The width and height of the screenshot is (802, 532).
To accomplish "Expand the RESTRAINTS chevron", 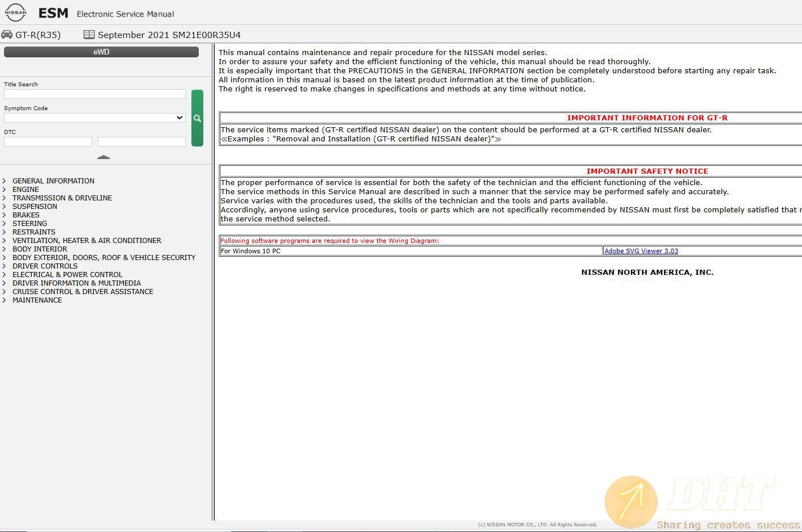I will click(5, 232).
